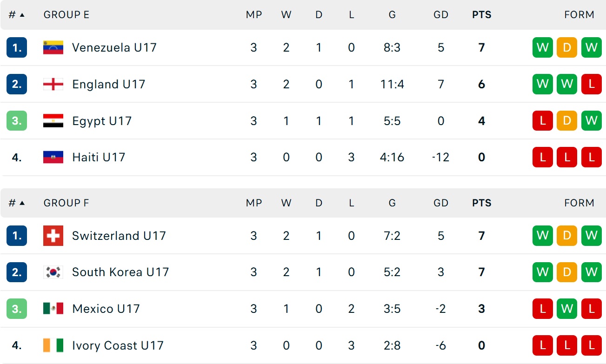The height and width of the screenshot is (364, 606).
Task: Click Egypt's orange D form badge
Action: tap(566, 121)
